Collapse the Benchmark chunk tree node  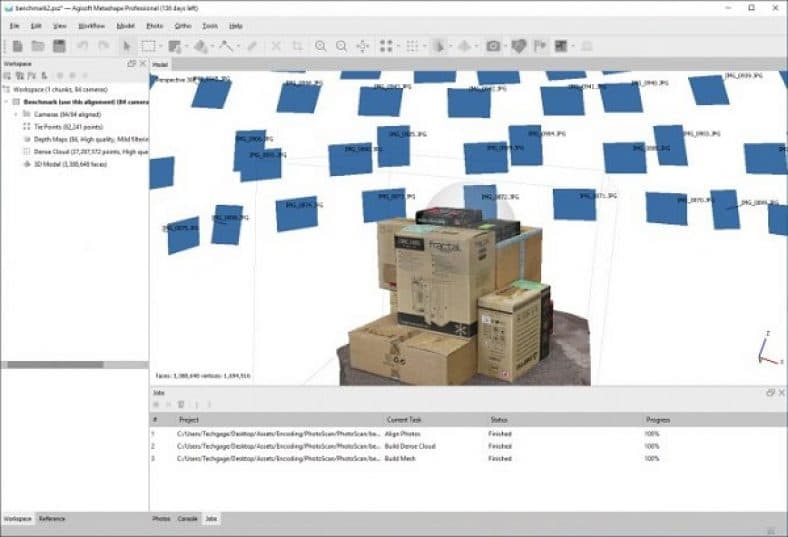(x=7, y=102)
